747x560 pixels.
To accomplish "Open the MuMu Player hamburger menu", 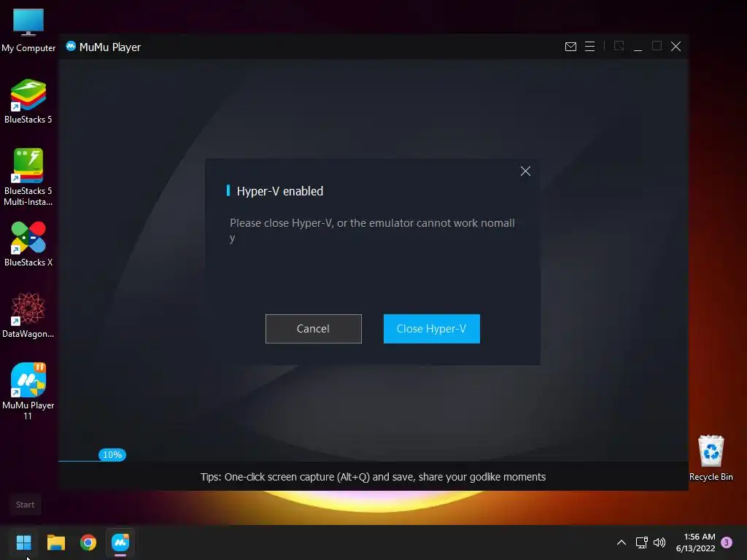I will [589, 46].
